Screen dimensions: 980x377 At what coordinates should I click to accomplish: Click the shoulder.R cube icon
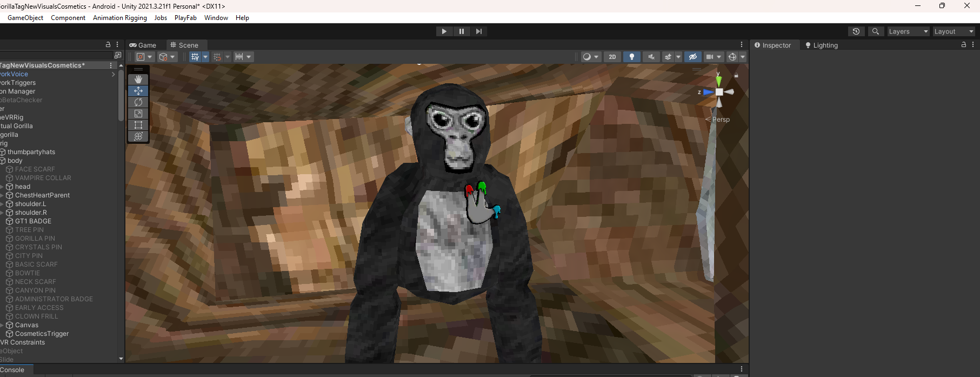[x=9, y=213]
